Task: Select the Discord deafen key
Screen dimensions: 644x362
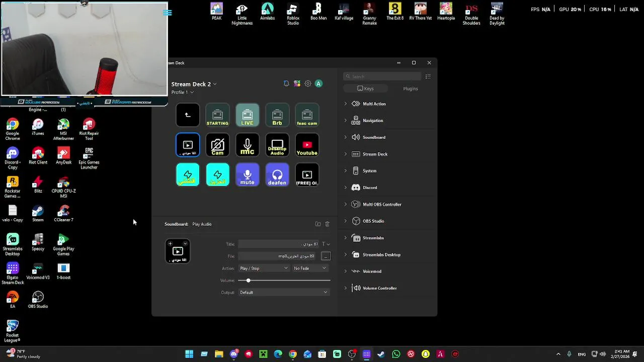Action: (x=277, y=175)
